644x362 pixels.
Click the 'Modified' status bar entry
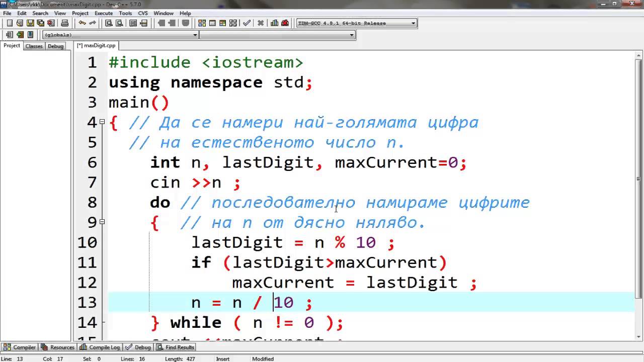[x=263, y=359]
